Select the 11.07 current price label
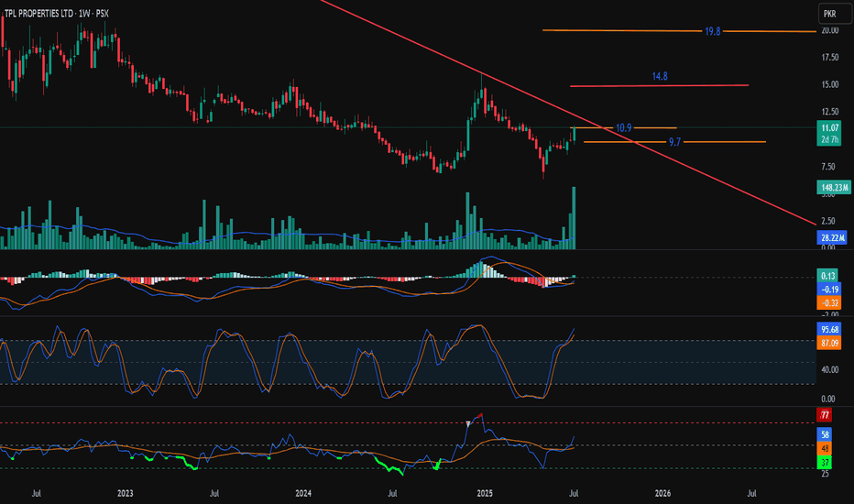The width and height of the screenshot is (854, 504). tap(829, 127)
